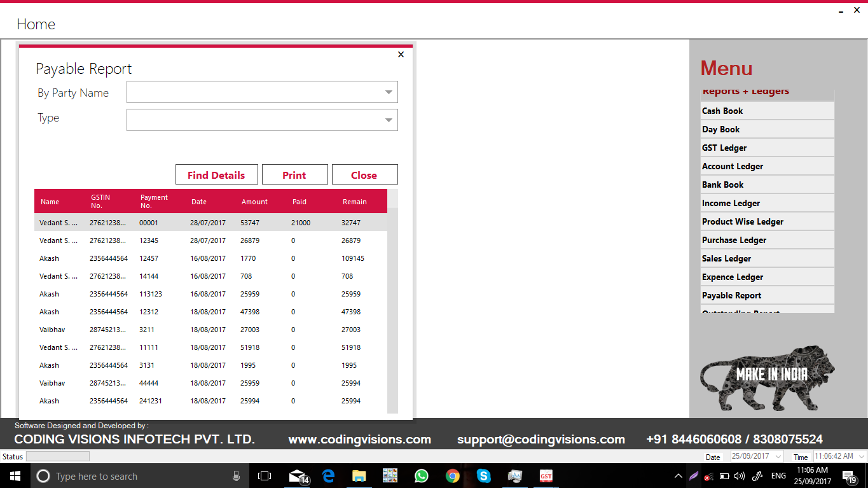Select row with Payment No. 12345
This screenshot has height=488, width=868.
click(x=210, y=241)
